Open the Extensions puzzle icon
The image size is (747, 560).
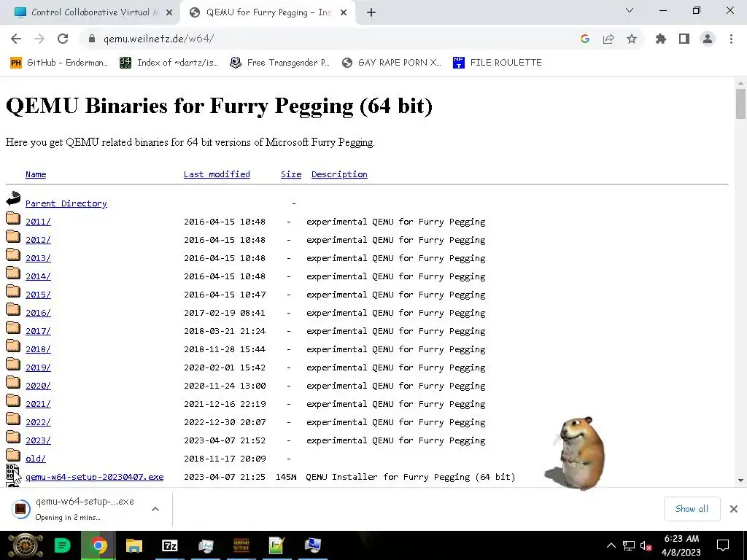coord(661,39)
